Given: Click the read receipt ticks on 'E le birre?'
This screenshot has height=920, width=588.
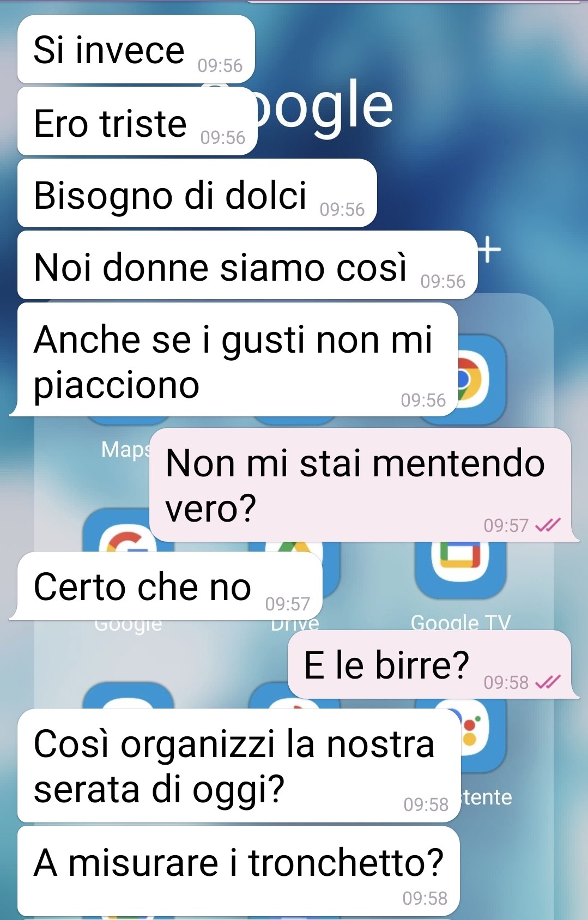Looking at the screenshot, I should click(x=548, y=682).
